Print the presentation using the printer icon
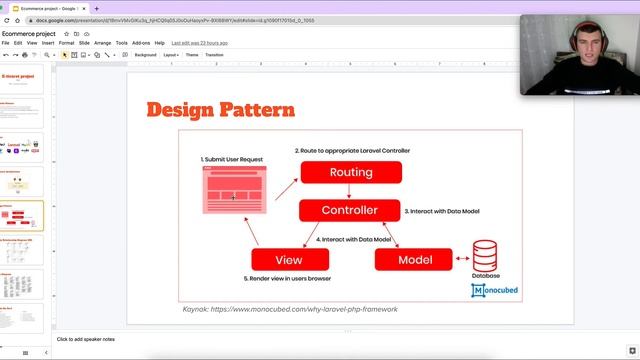Viewport: 640px width, 360px height. [x=25, y=55]
